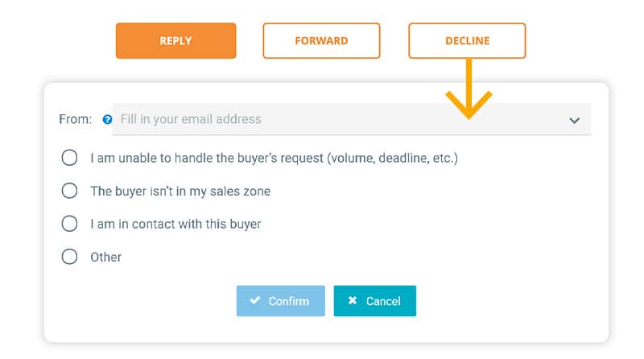644x359 pixels.
Task: Select the radio circle for unable to handle request
Action: [69, 157]
